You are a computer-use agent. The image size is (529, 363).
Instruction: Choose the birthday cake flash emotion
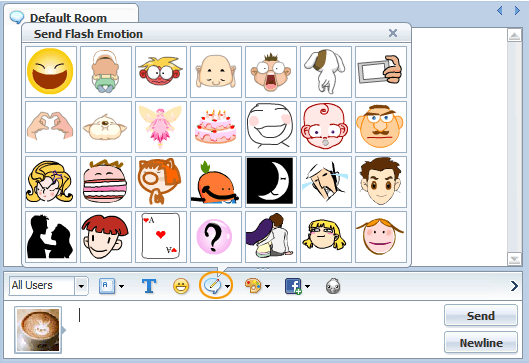(x=216, y=127)
